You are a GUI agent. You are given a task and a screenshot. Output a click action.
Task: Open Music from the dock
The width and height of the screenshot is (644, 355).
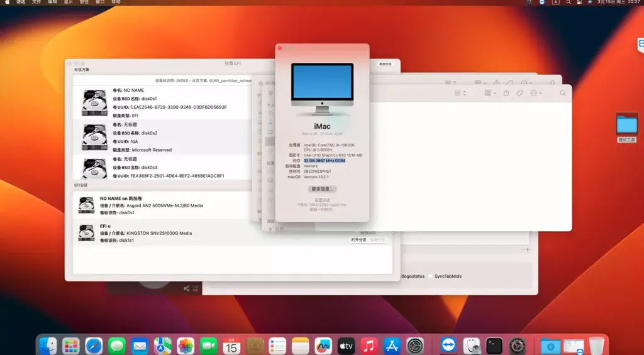pos(369,346)
